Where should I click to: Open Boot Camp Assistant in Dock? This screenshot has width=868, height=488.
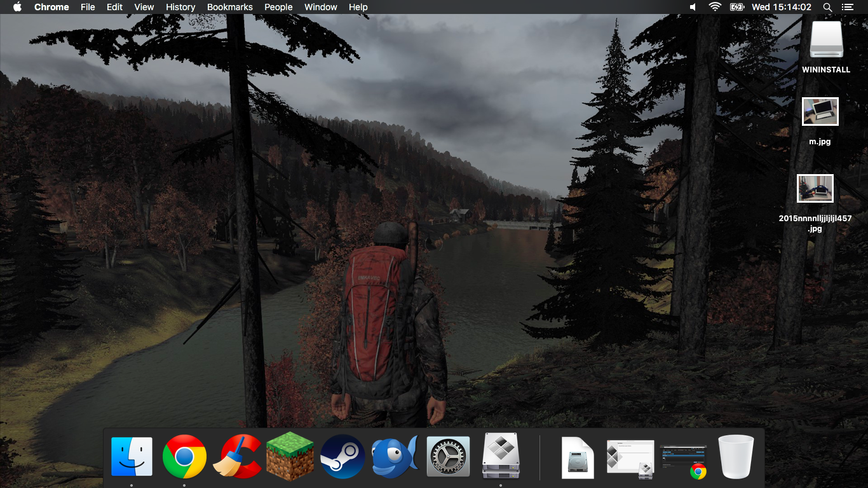501,456
